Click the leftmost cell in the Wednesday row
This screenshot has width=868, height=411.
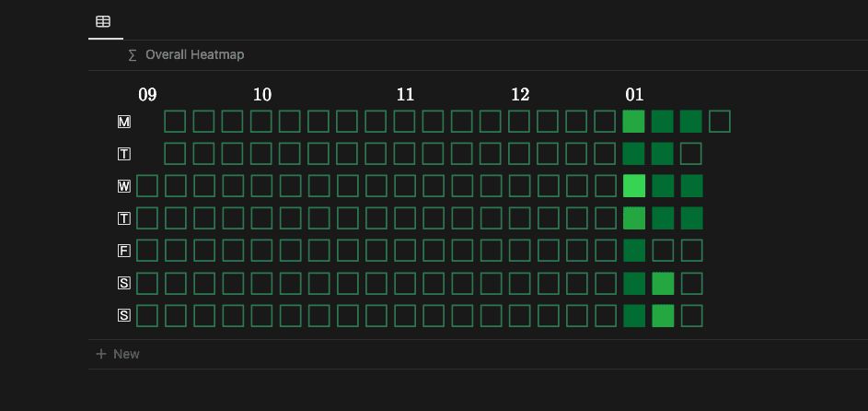tap(147, 186)
